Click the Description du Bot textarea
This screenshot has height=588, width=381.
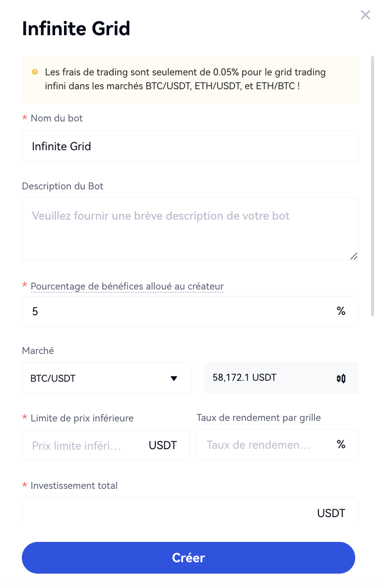coord(190,229)
